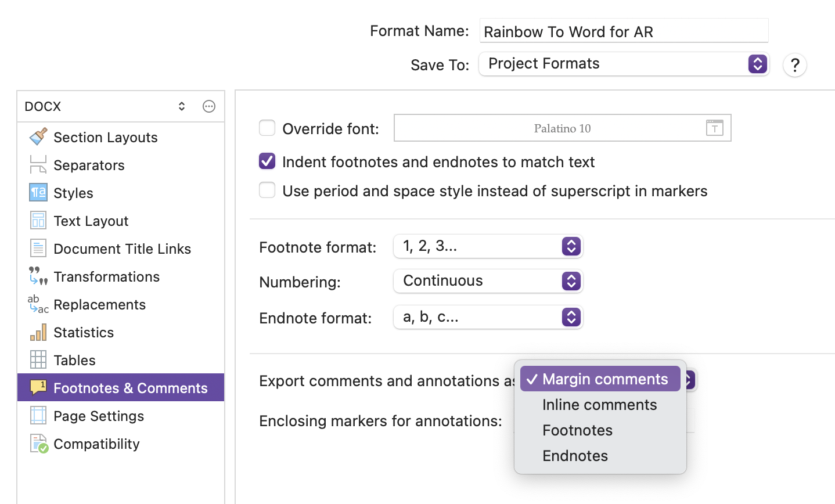Click the Footnotes & Comments note icon
The height and width of the screenshot is (504, 835).
coord(38,387)
